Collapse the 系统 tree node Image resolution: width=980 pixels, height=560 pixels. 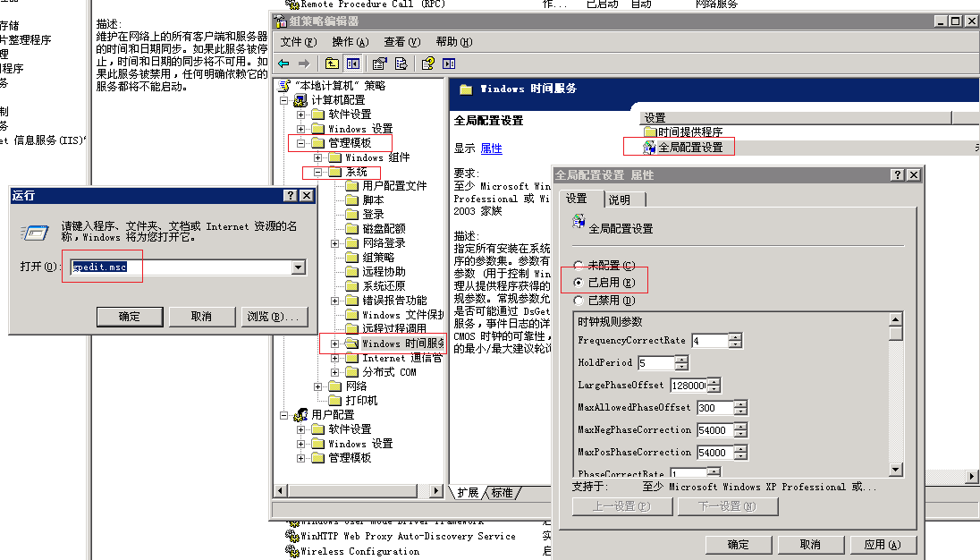click(317, 172)
